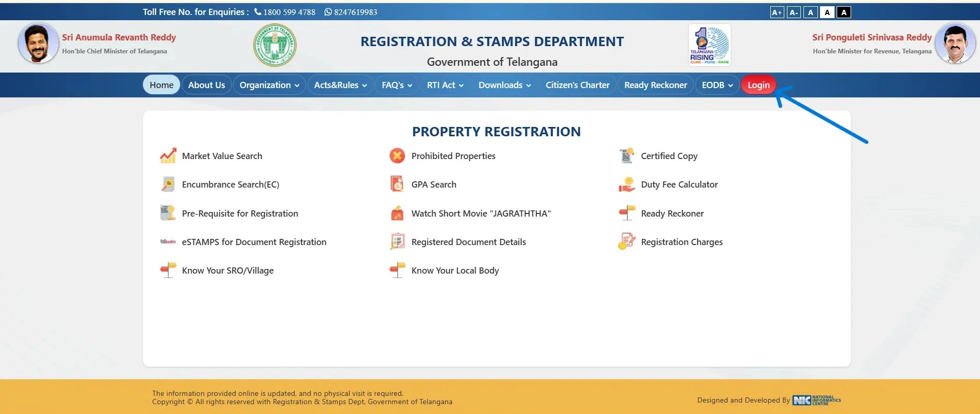Select the black-background A contrast option
Screen dimensions: 980x414
pos(844,12)
